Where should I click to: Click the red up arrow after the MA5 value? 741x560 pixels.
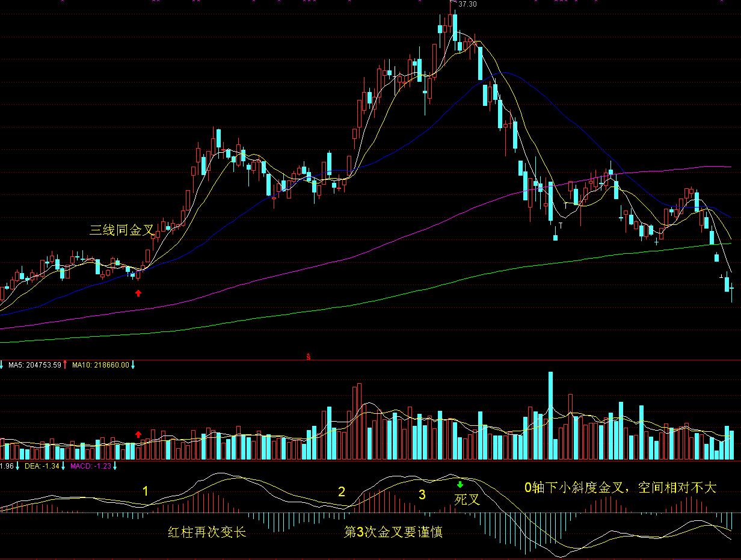coord(66,365)
